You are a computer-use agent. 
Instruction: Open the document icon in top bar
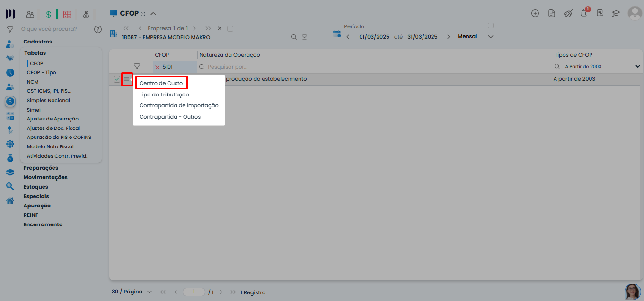pyautogui.click(x=551, y=13)
